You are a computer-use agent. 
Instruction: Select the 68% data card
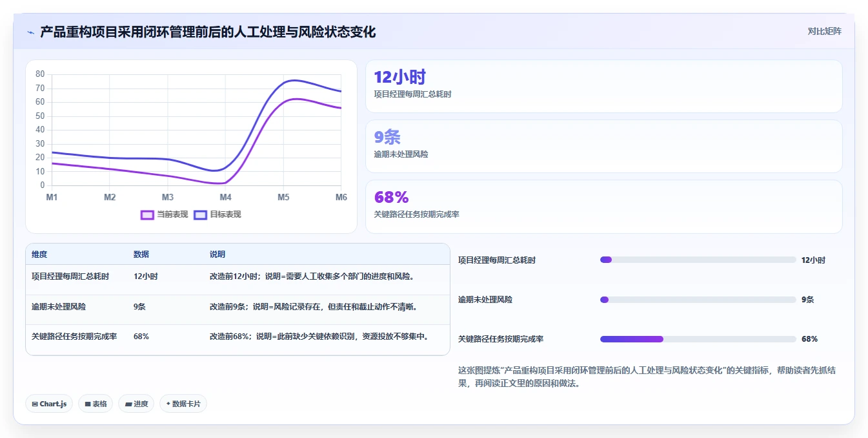point(604,207)
